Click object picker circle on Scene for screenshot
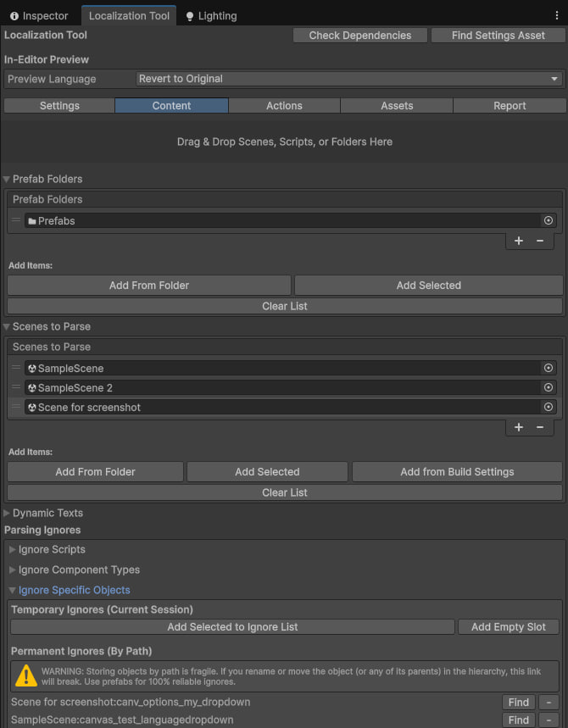 tap(549, 407)
